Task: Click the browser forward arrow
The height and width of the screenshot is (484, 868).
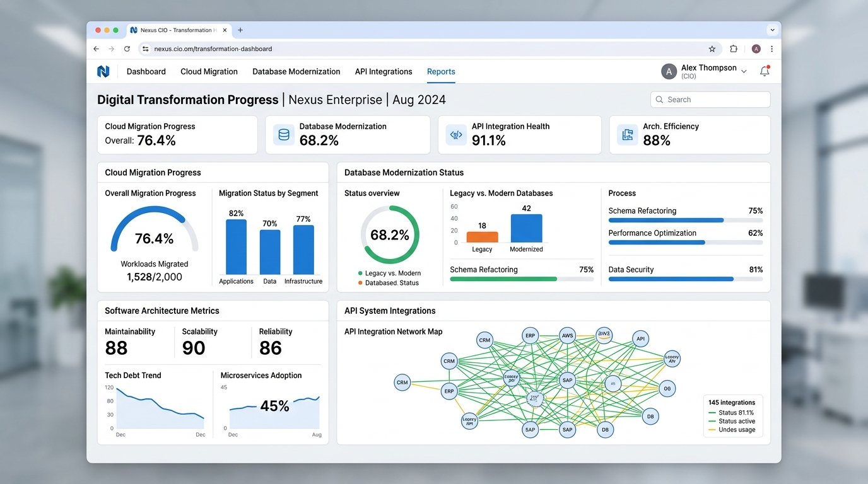Action: [x=112, y=49]
